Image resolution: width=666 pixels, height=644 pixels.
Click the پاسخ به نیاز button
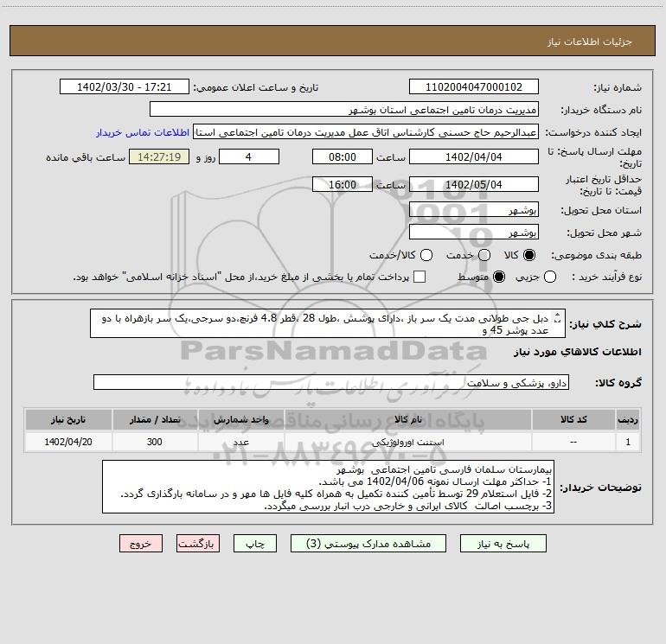[503, 544]
